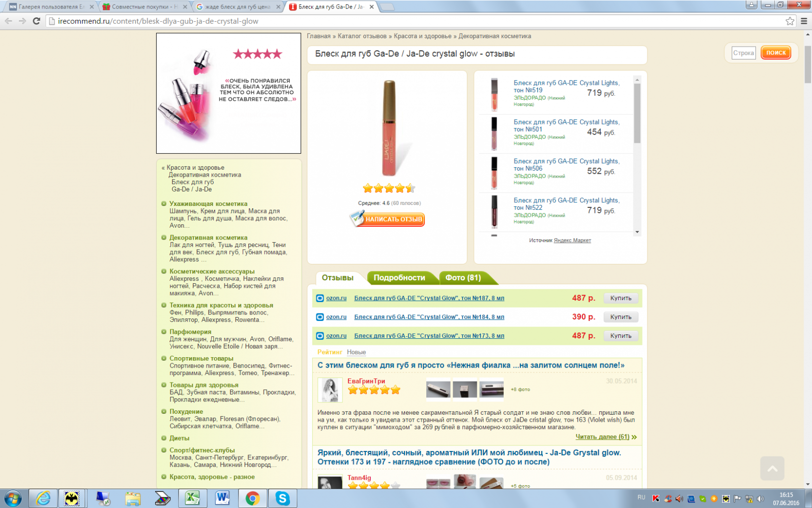Sort reviews by Рейтинг
Screen dimensions: 812x508
[330, 352]
